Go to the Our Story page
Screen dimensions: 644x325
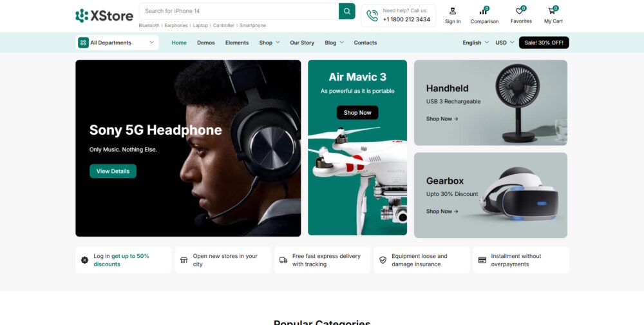(x=302, y=43)
